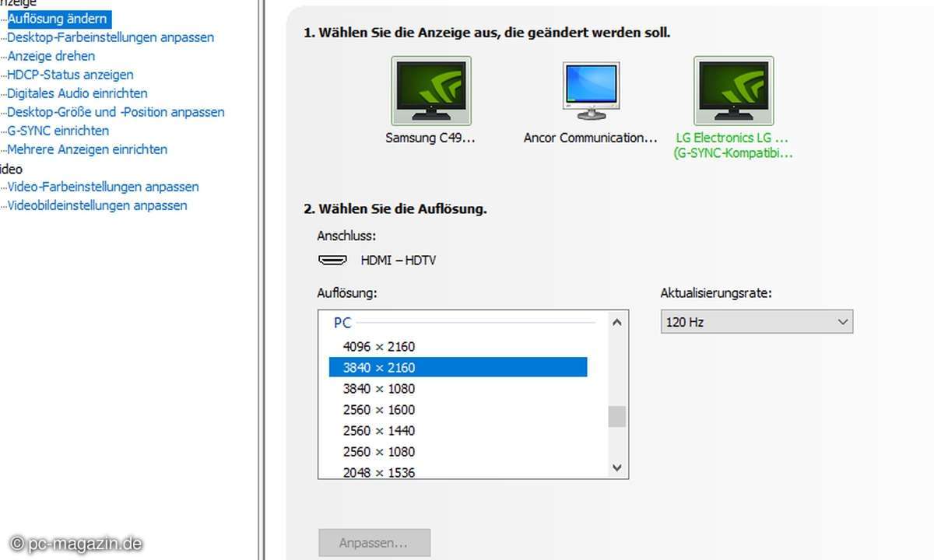This screenshot has height=560, width=934.
Task: Click the resolution list scrollbar thumb
Action: 617,416
